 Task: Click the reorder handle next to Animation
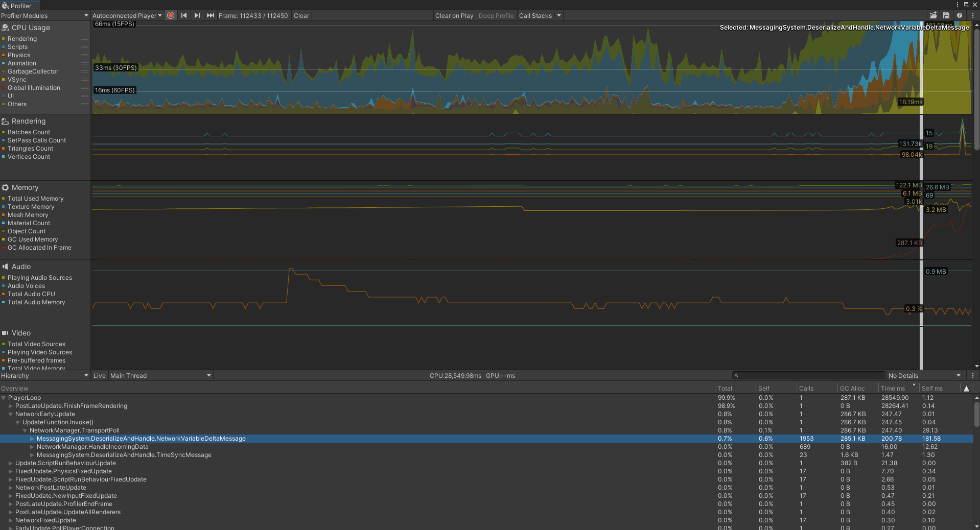[x=85, y=63]
